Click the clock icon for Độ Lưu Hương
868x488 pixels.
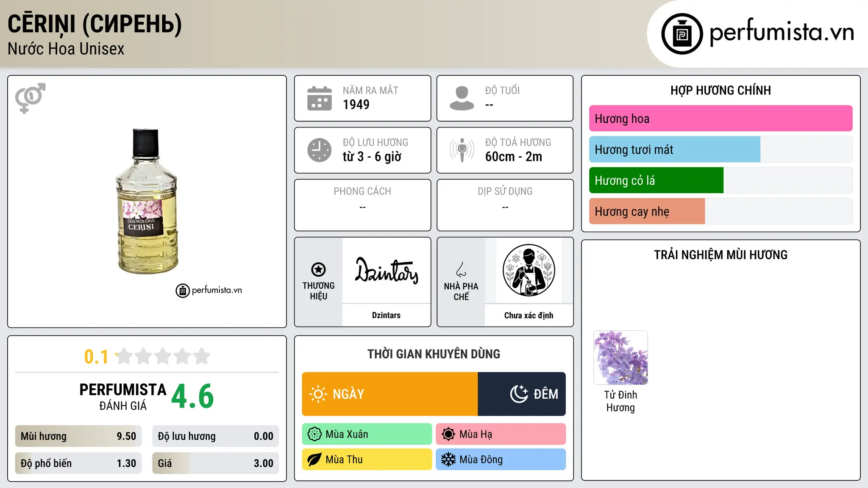[320, 150]
